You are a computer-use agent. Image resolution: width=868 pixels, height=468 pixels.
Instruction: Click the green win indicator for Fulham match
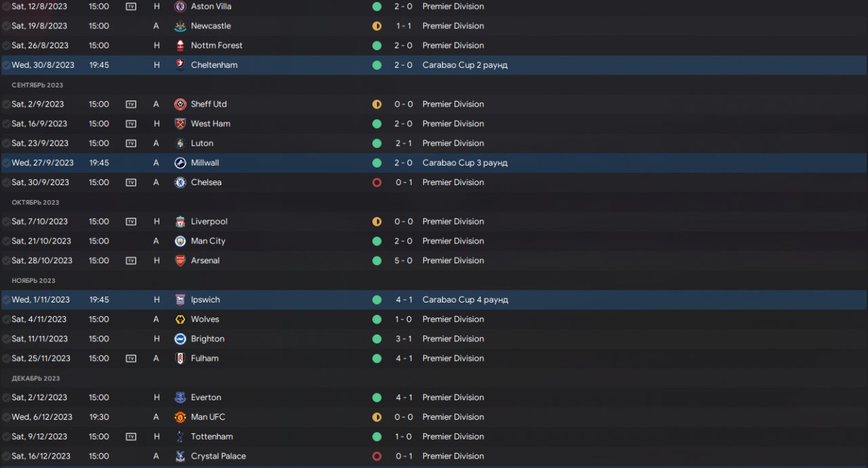coord(377,359)
